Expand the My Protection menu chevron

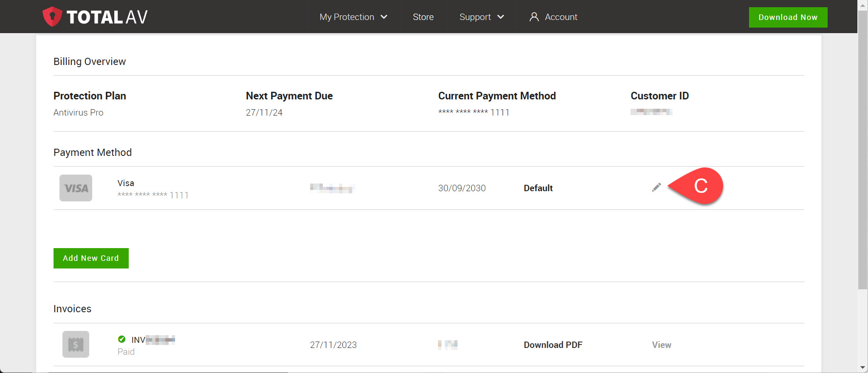click(x=384, y=17)
